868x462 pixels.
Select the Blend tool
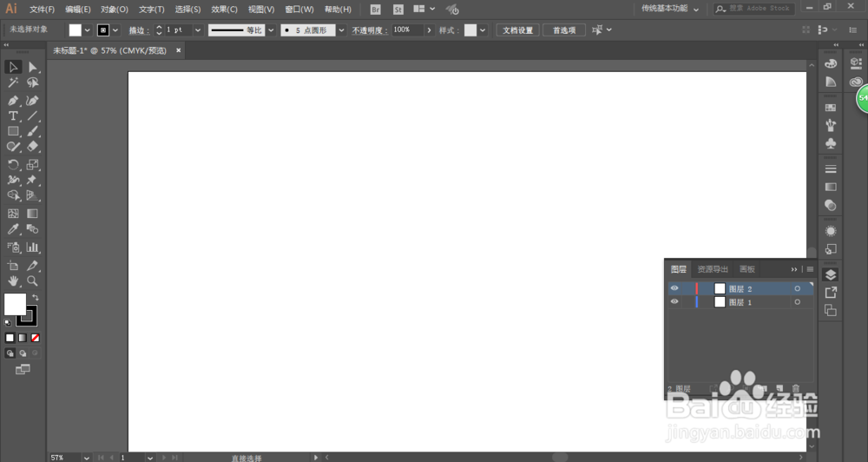33,229
